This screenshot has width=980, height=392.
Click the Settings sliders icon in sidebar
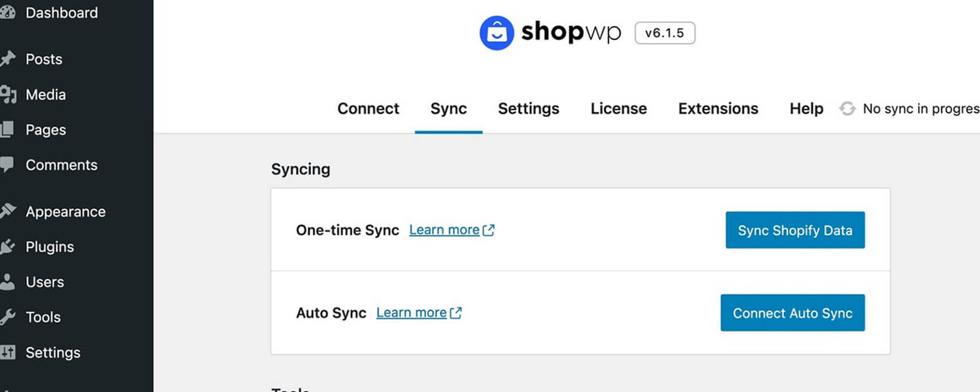pyautogui.click(x=7, y=353)
